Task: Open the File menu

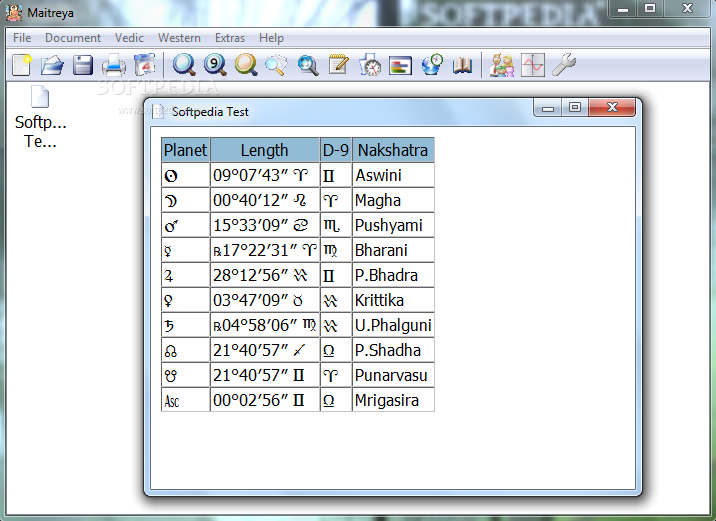Action: click(22, 38)
